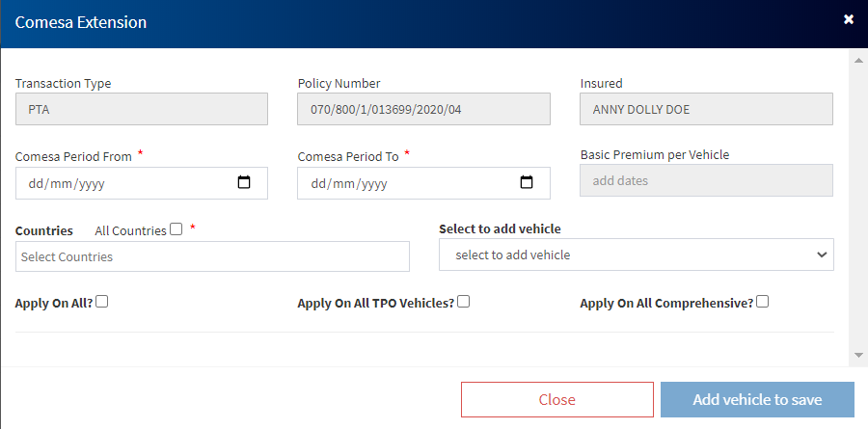Click the Select Countries field
Screen dimensions: 868x429
tap(212, 256)
